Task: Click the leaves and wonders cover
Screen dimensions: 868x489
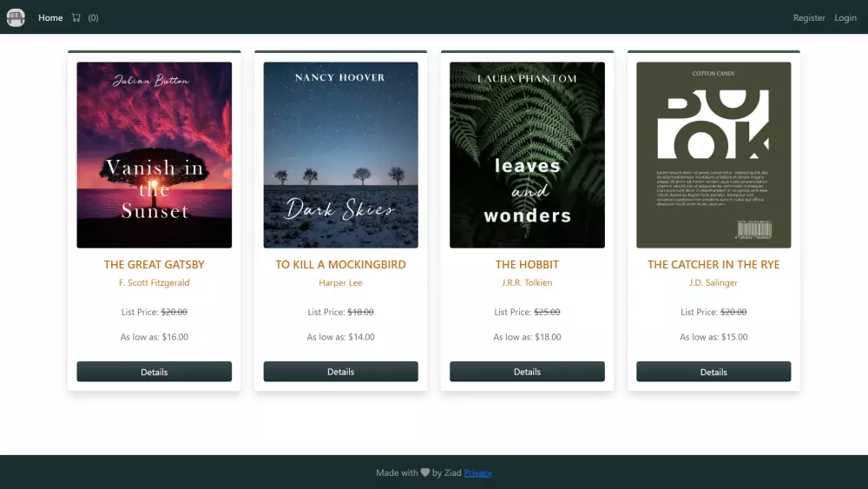Action: coord(527,155)
